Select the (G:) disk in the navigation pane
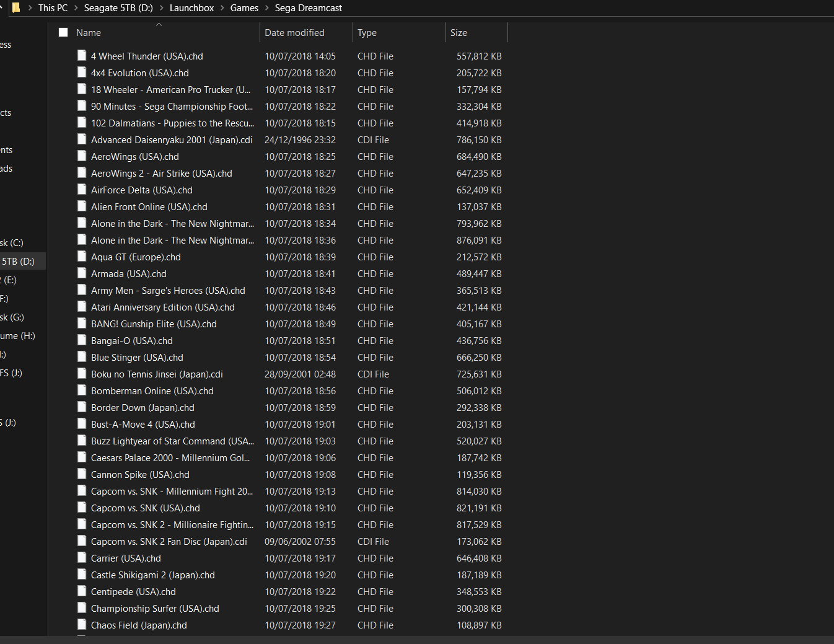The image size is (834, 644). pyautogui.click(x=12, y=317)
